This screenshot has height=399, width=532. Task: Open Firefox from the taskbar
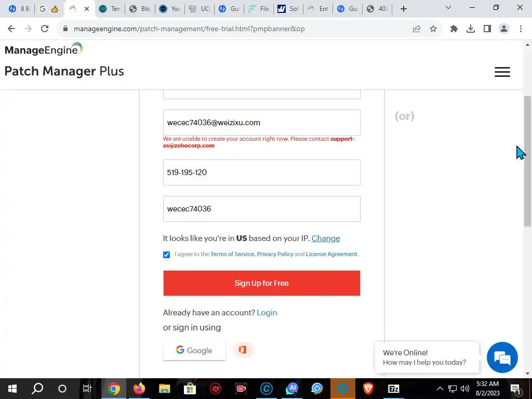[x=139, y=389]
